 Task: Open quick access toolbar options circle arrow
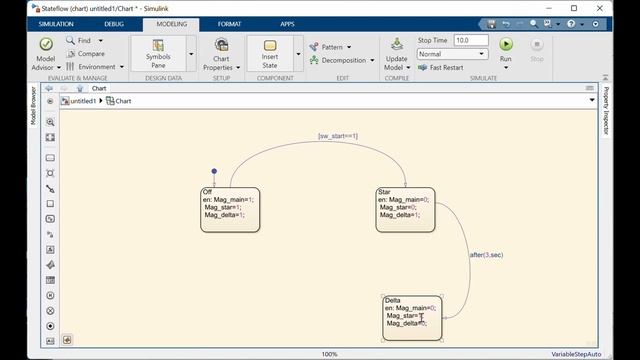coord(596,24)
